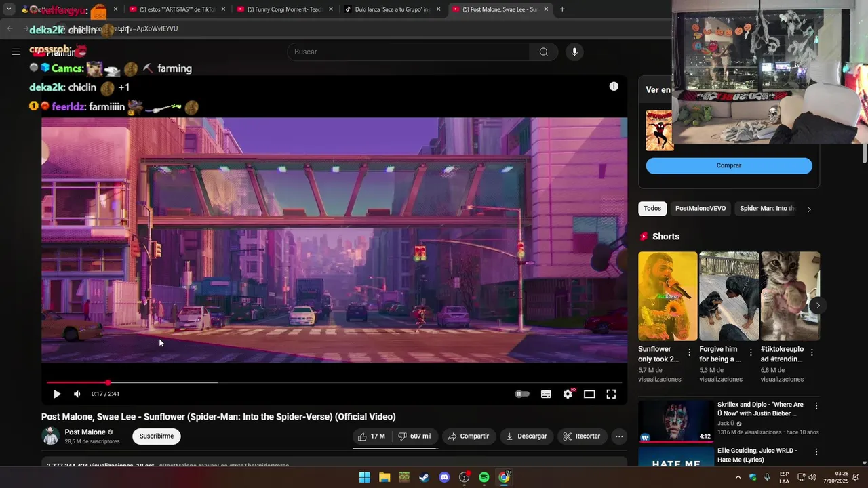Screen dimensions: 868x488
Task: Toggle the autoplay switch in the player
Action: 522,394
